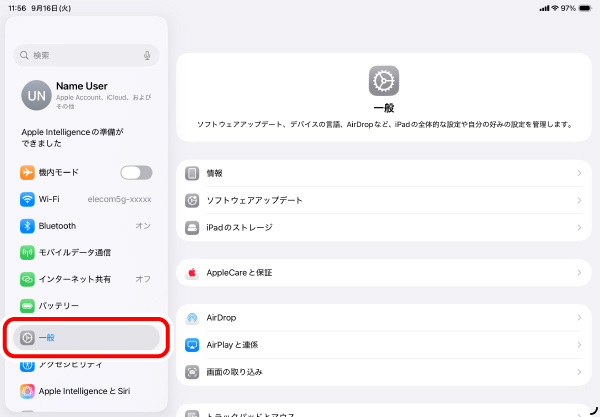The image size is (600, 417).
Task: Open the Name User Apple Account profile
Action: point(86,94)
